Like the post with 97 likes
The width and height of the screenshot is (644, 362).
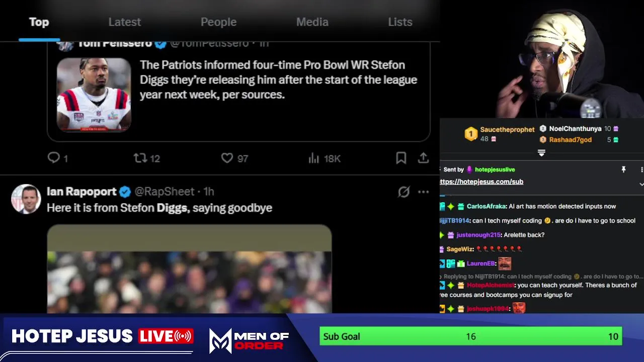(227, 158)
